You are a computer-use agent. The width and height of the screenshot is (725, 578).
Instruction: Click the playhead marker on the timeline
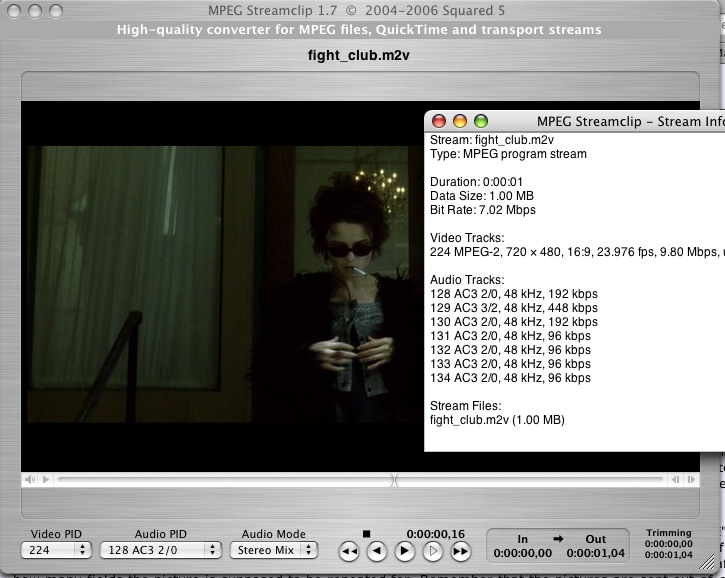click(x=394, y=480)
